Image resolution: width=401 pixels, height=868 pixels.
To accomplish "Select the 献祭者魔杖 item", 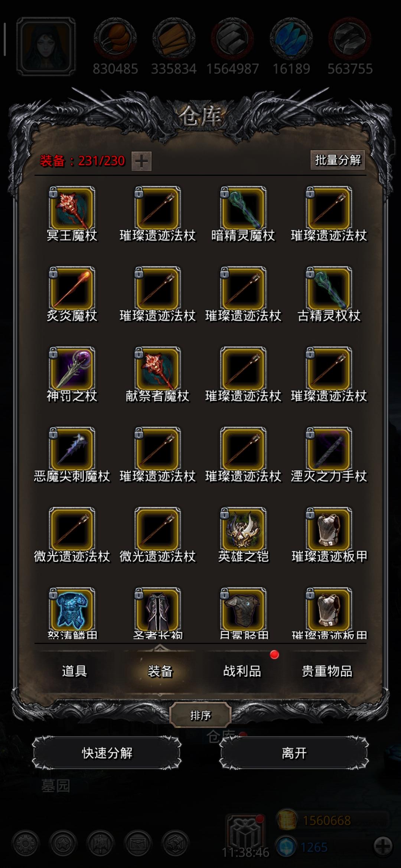I will pos(157,369).
